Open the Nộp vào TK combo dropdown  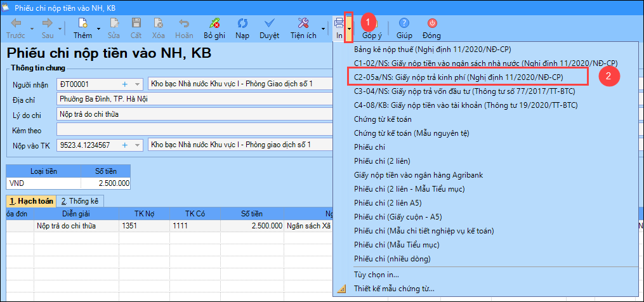137,145
